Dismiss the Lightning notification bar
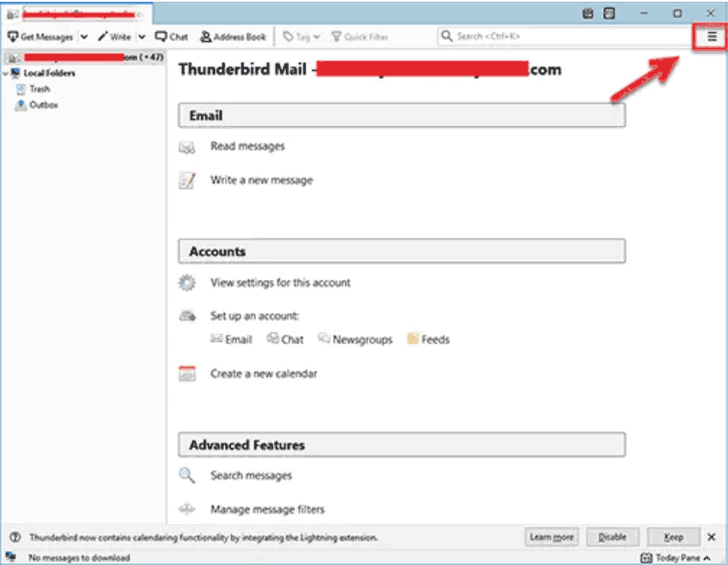The width and height of the screenshot is (728, 565). pyautogui.click(x=711, y=537)
